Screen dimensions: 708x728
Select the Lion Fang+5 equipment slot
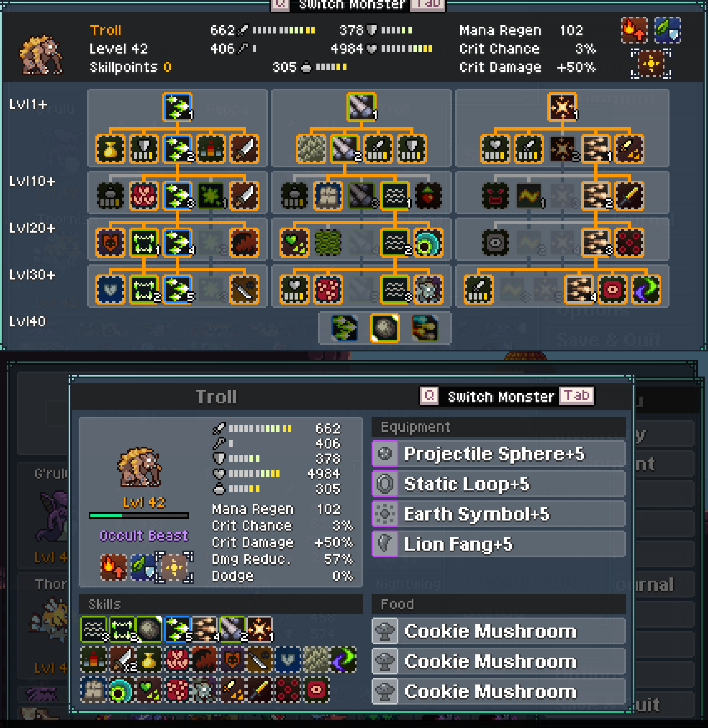(x=499, y=544)
